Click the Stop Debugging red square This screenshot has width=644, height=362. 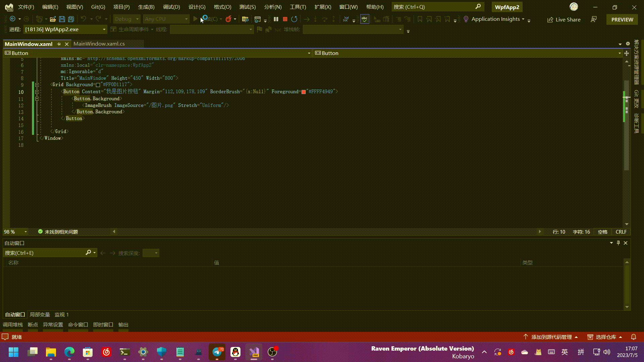285,19
